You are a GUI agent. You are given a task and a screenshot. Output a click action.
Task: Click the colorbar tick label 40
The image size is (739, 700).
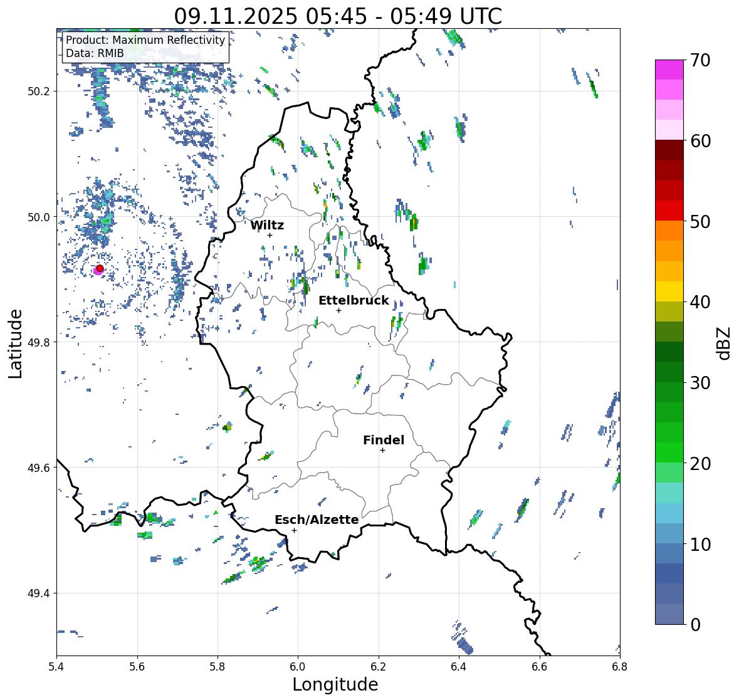pos(700,302)
